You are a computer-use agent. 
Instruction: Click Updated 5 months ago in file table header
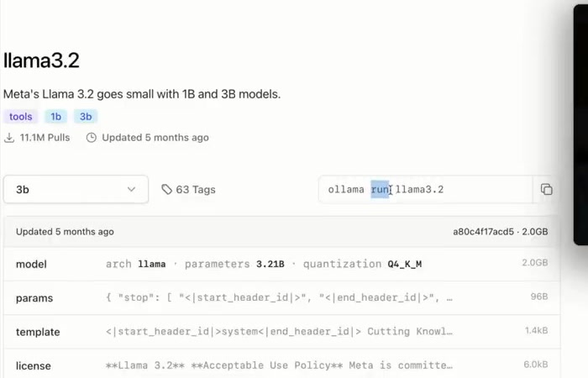(65, 232)
